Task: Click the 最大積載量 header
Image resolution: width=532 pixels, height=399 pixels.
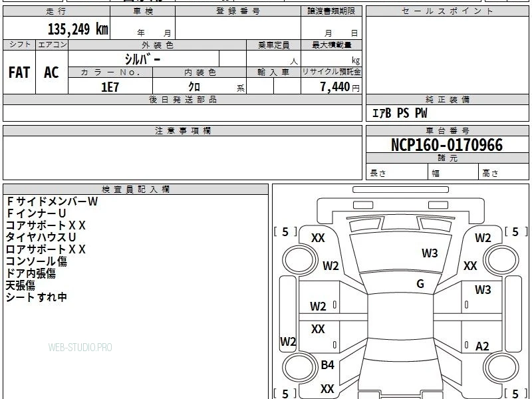Action: point(332,45)
